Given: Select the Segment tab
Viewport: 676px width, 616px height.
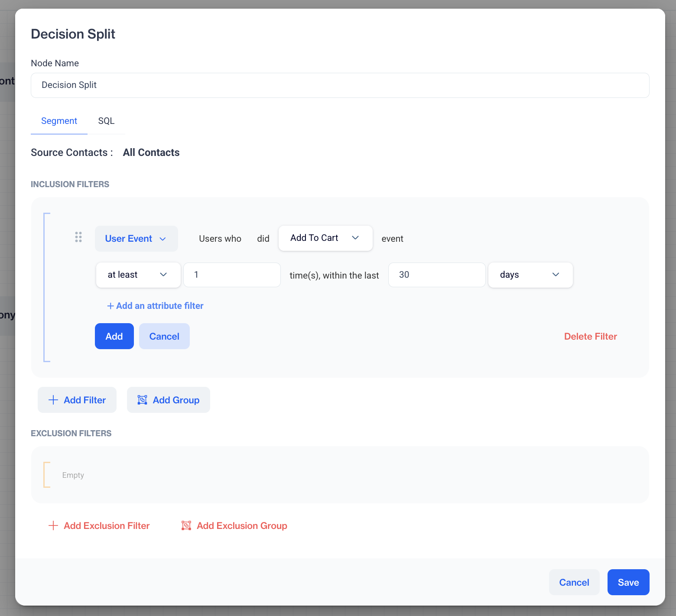Looking at the screenshot, I should tap(59, 121).
